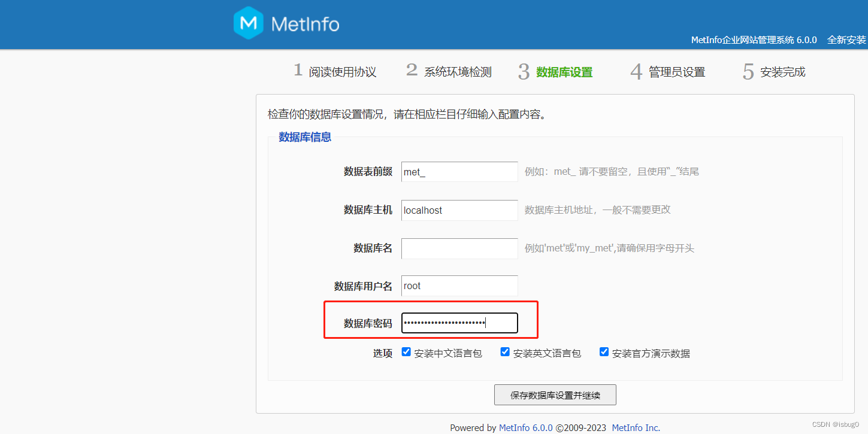Viewport: 868px width, 434px height.
Task: Click 保存数据库设置并继续 button
Action: (x=555, y=395)
